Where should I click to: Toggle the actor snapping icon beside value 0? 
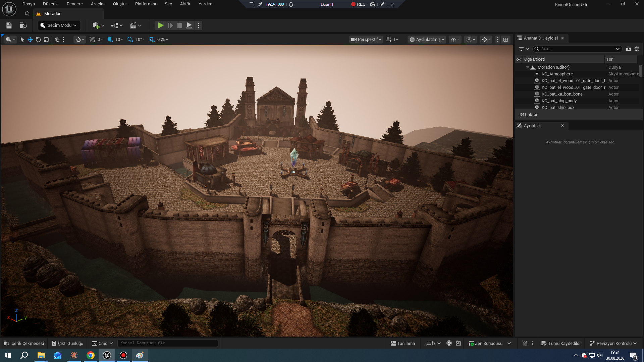92,40
